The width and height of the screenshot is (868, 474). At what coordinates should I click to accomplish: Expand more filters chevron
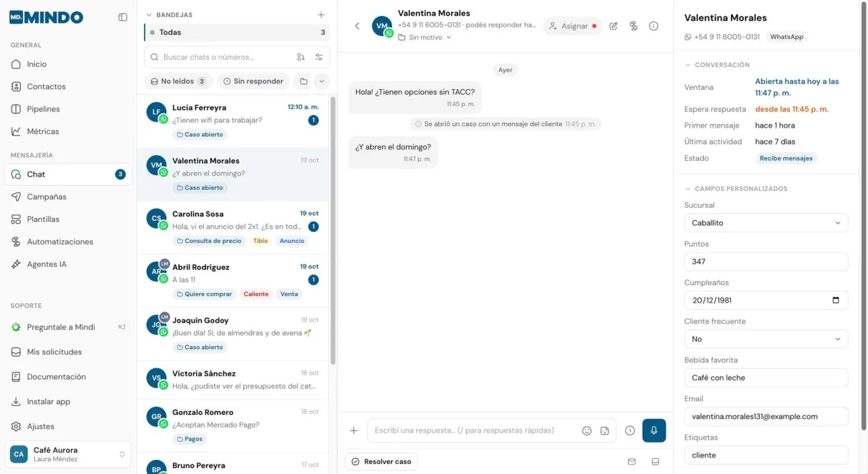tap(322, 81)
